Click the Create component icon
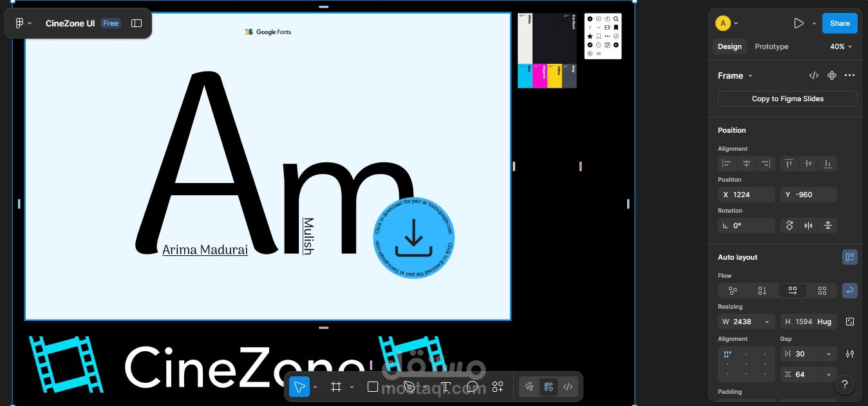Image resolution: width=868 pixels, height=406 pixels. point(832,75)
